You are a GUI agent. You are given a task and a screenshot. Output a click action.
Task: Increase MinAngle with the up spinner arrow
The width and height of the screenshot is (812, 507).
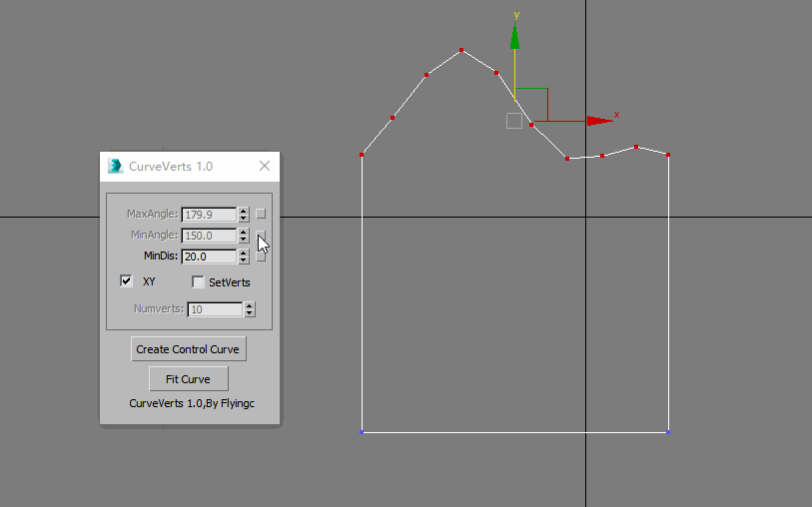(244, 233)
